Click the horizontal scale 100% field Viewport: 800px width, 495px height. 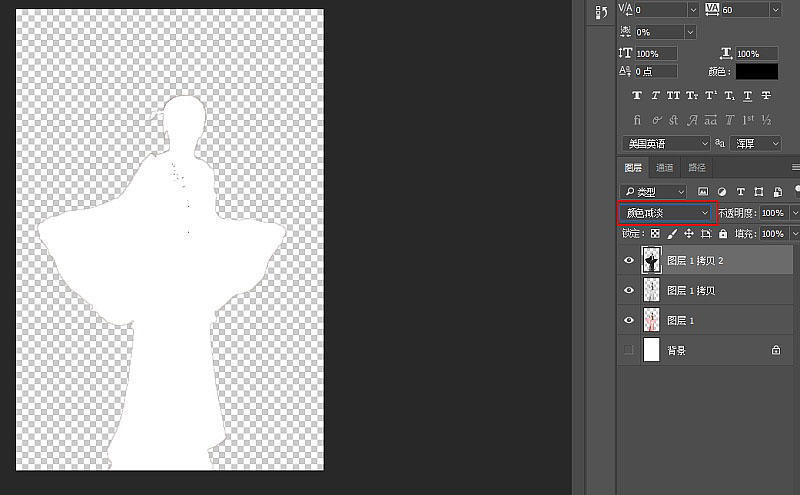(757, 54)
